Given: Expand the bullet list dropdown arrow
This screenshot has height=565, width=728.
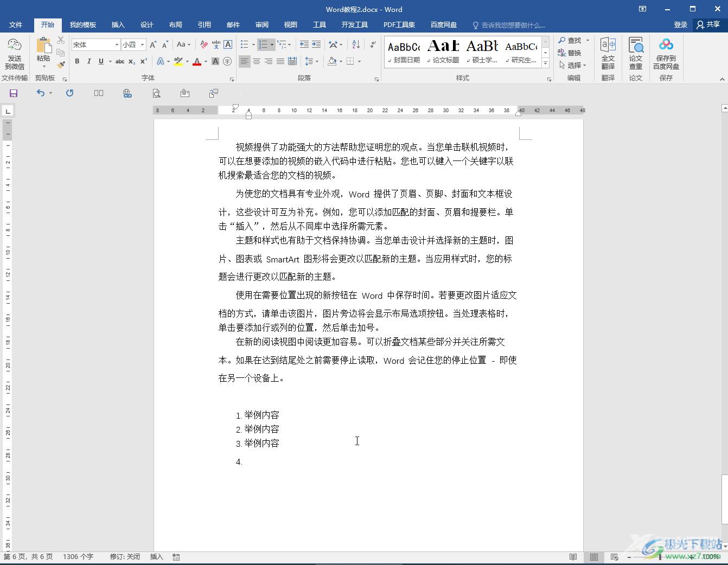Looking at the screenshot, I should click(253, 44).
